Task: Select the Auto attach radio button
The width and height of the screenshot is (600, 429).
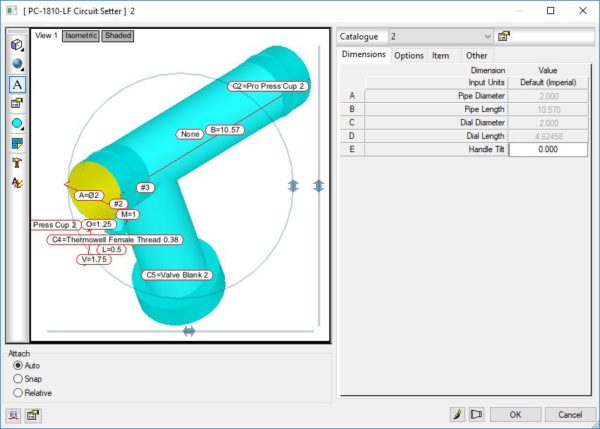Action: click(18, 366)
